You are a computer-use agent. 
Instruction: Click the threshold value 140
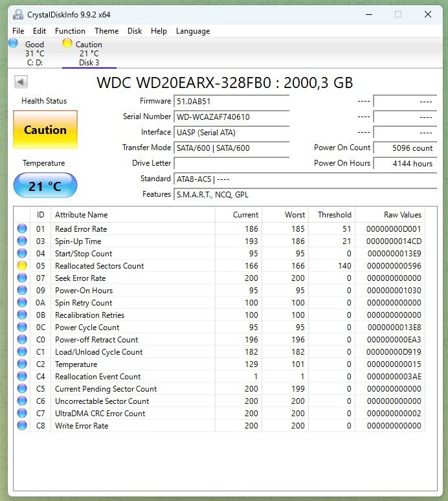(x=344, y=266)
